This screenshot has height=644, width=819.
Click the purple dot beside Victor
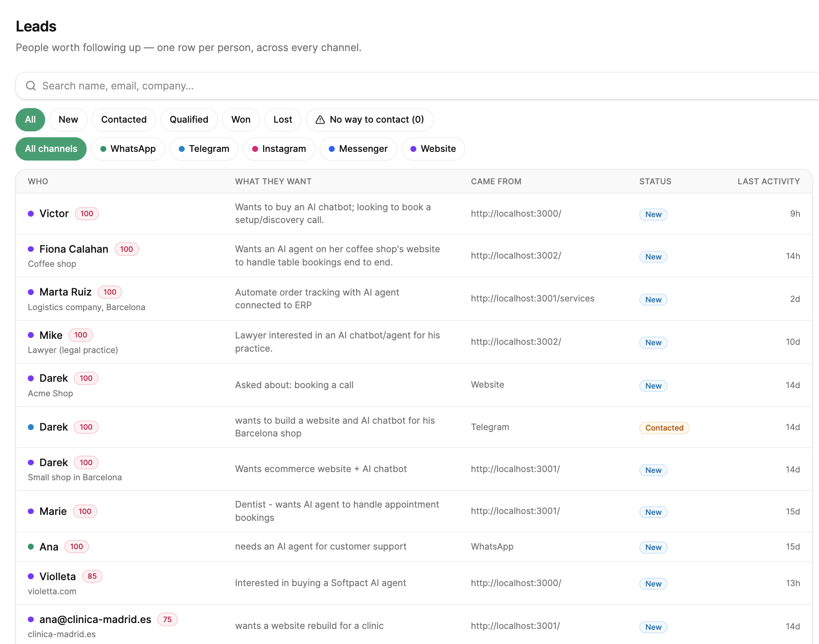(31, 213)
